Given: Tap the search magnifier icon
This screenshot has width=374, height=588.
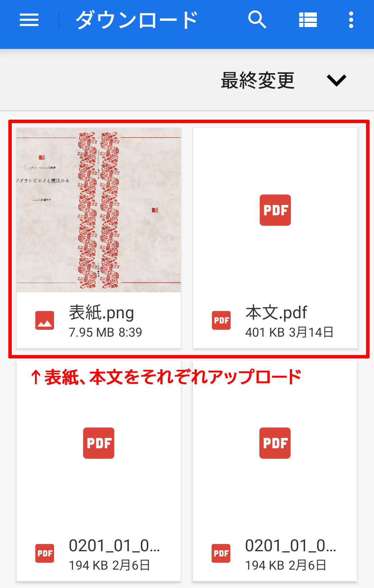Looking at the screenshot, I should click(257, 19).
